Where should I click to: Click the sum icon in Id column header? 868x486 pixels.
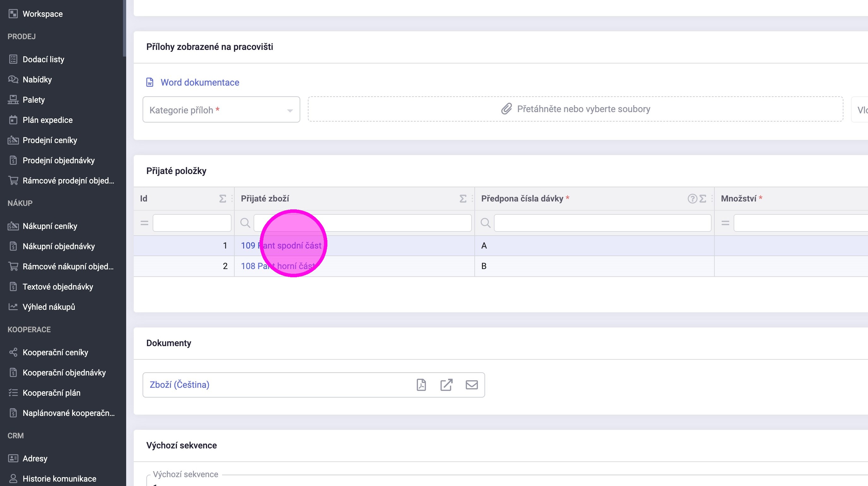point(222,199)
